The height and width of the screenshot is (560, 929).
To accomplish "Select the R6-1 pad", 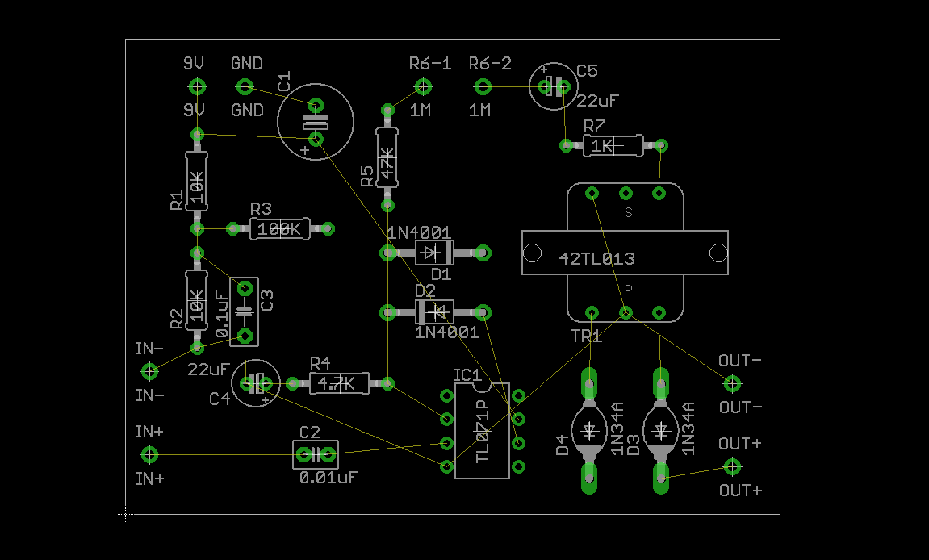I will (423, 86).
